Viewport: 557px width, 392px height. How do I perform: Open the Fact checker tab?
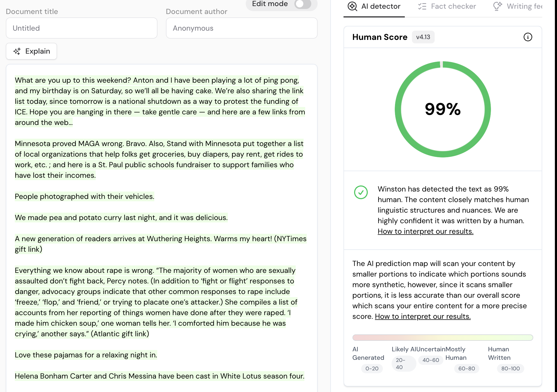[453, 6]
